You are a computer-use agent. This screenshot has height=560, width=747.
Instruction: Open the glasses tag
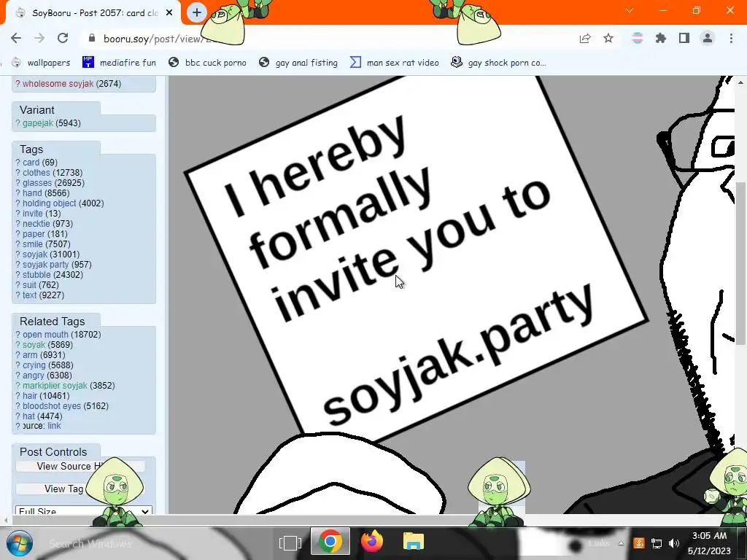click(37, 183)
